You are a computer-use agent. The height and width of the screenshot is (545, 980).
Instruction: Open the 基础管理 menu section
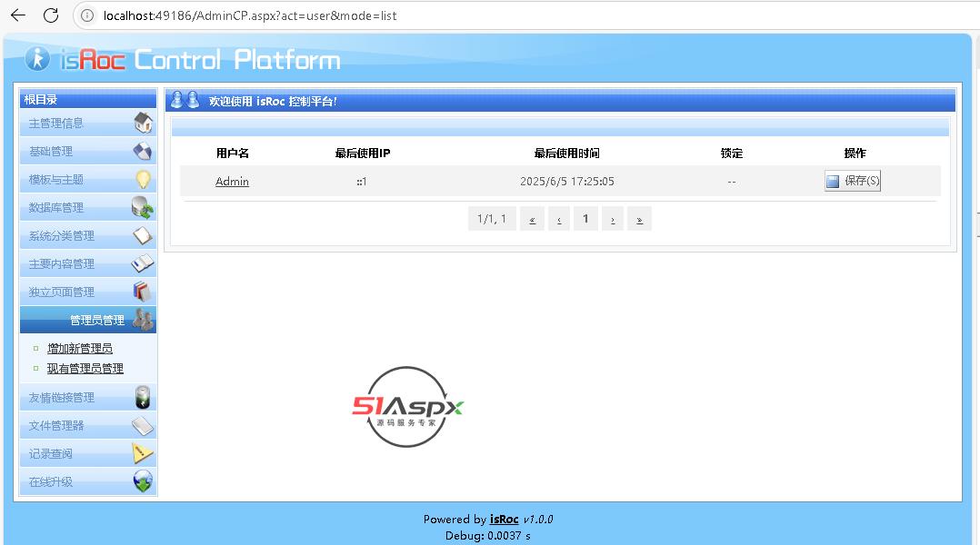pos(88,151)
